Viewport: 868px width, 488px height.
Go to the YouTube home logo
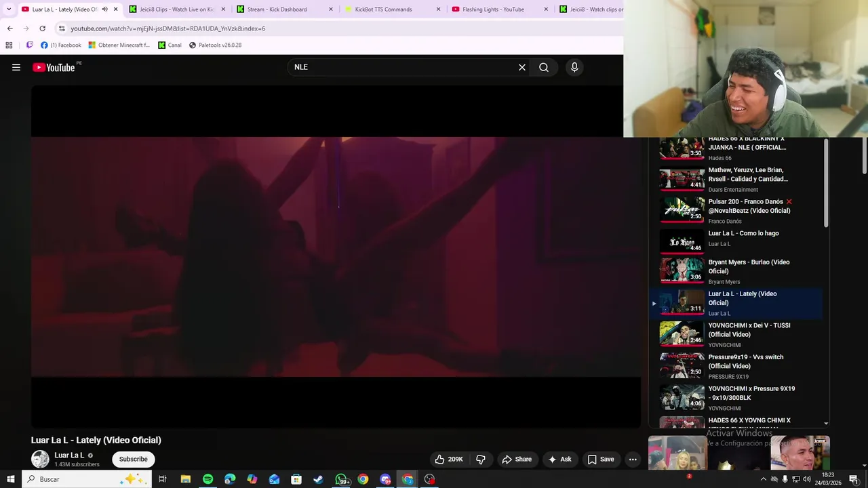point(54,67)
